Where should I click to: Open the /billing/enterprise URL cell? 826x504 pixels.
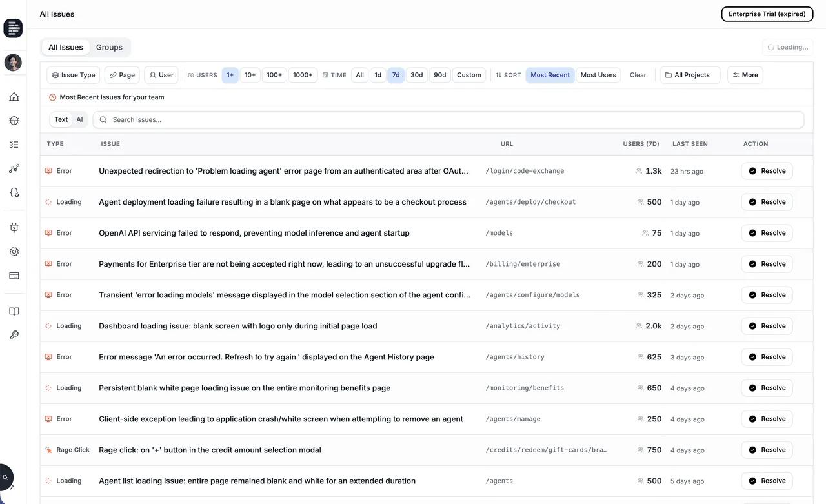tap(523, 264)
